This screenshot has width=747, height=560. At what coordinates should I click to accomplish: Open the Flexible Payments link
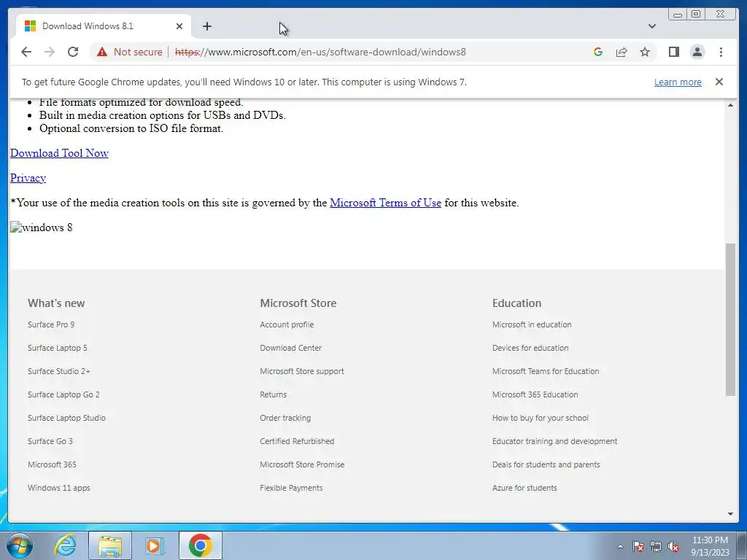(291, 488)
